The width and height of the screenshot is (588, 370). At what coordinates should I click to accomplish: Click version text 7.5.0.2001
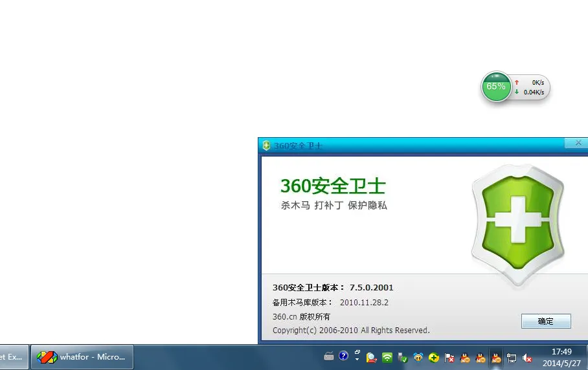click(371, 288)
